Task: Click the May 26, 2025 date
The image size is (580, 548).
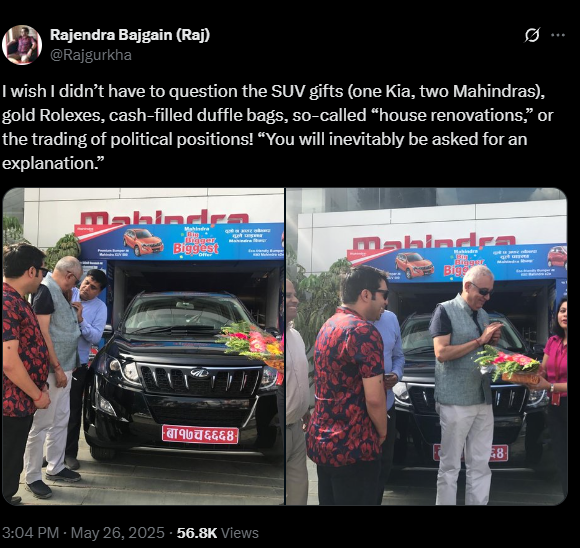Action: 118,533
